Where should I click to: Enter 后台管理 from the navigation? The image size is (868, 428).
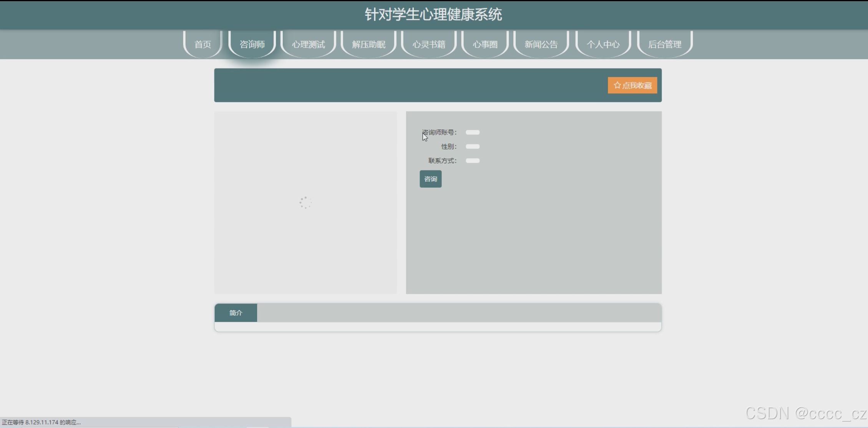point(665,44)
